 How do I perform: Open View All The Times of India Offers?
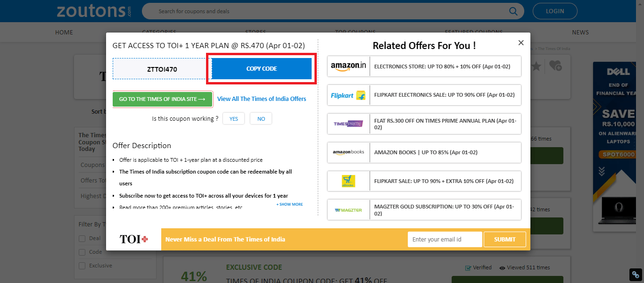[262, 99]
